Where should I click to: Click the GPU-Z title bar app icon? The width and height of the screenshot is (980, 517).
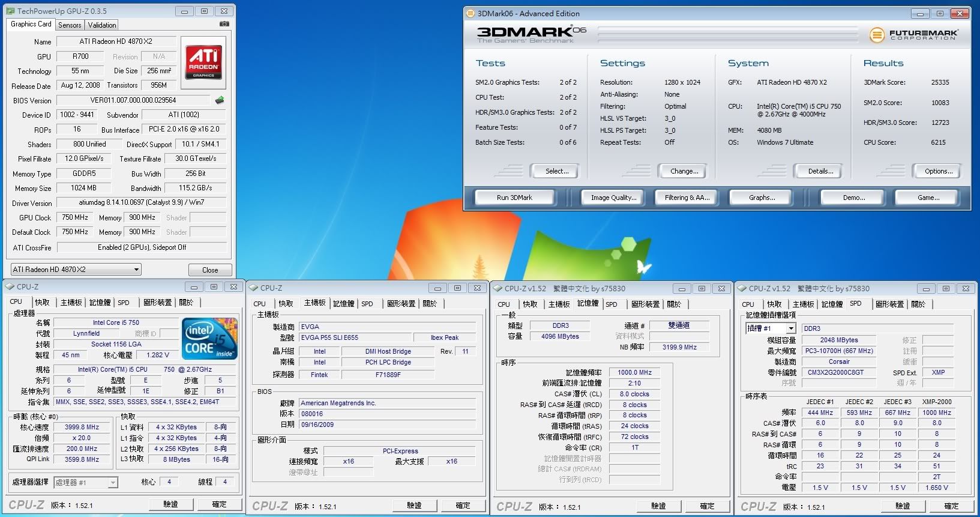point(10,11)
